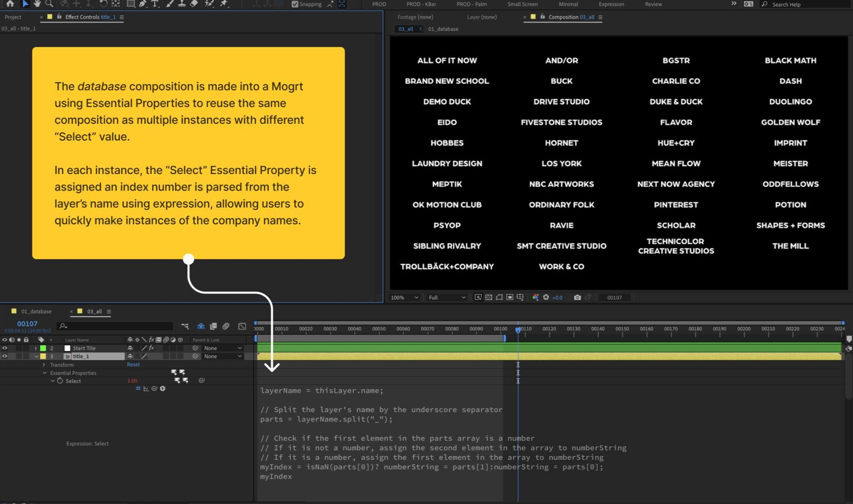This screenshot has width=853, height=504.
Task: Switch to the Review workspace
Action: [653, 4]
